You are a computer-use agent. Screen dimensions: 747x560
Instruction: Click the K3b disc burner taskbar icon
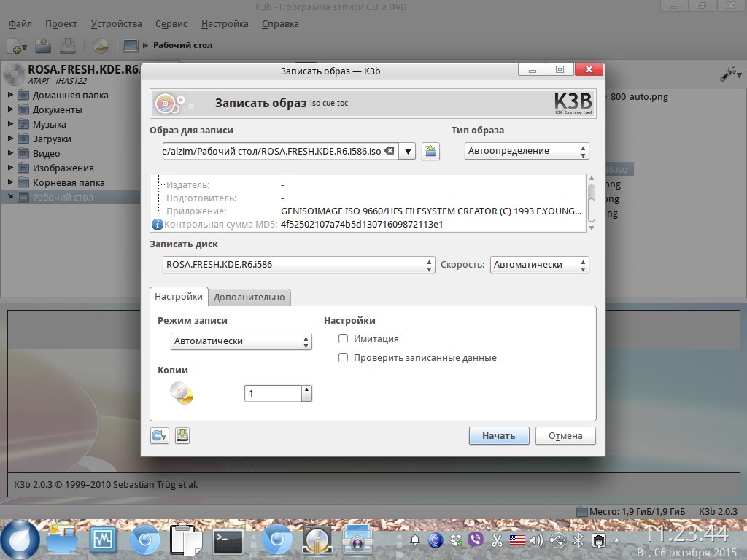pos(317,540)
